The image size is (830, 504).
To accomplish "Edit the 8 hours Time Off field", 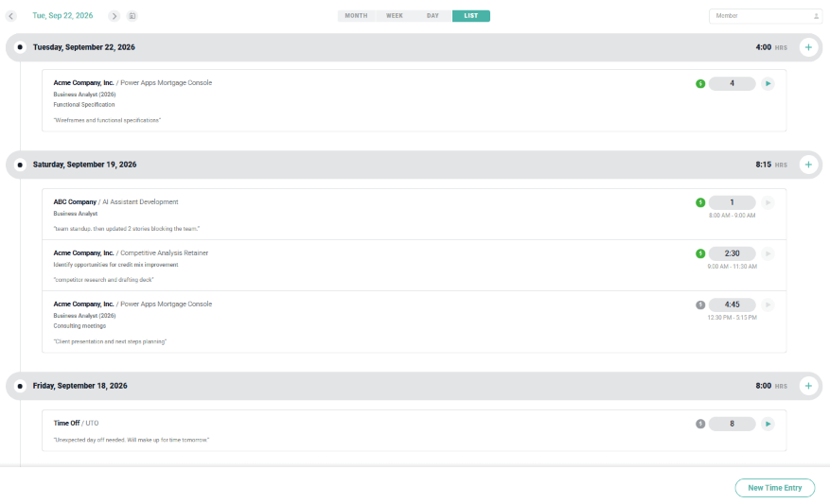I will click(x=733, y=424).
